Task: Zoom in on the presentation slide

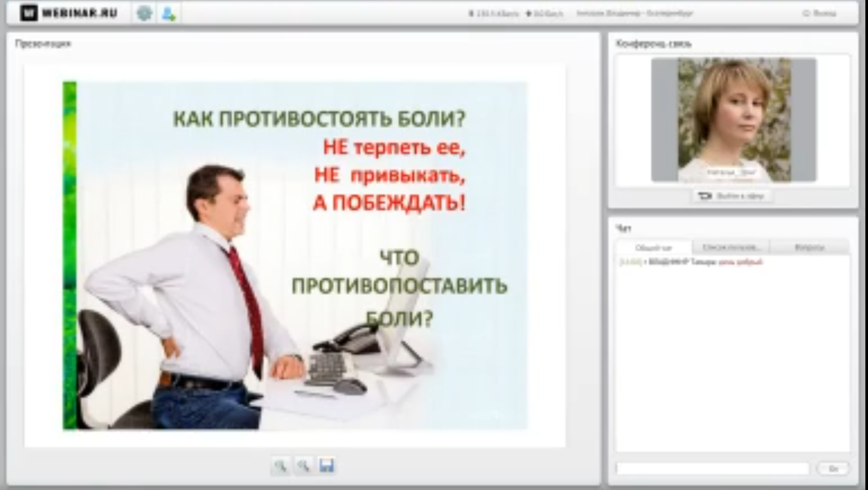Action: (x=280, y=466)
